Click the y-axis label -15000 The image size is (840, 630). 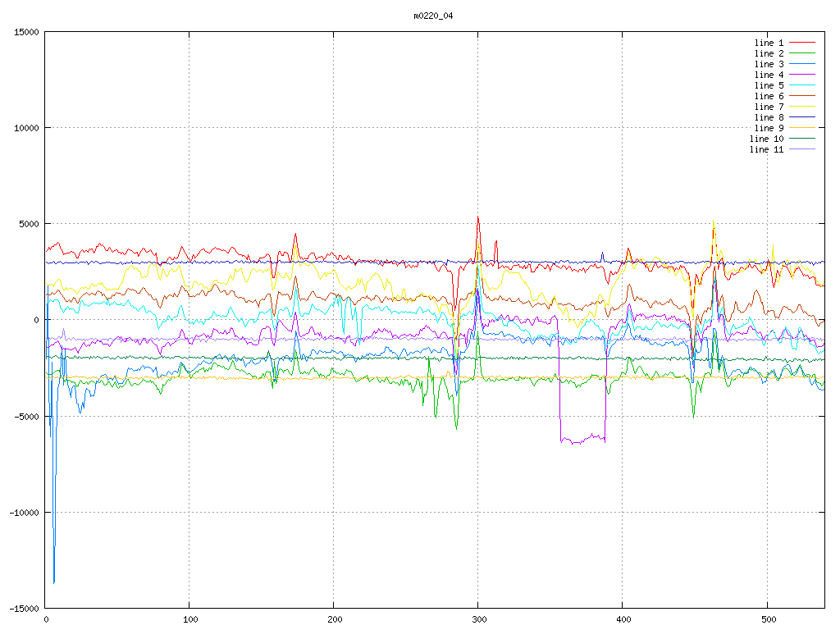(x=25, y=609)
